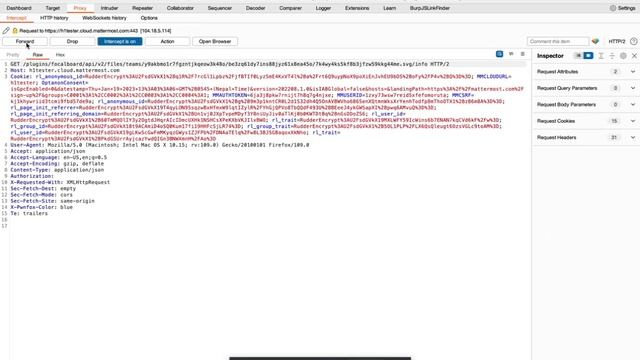640x360 pixels.
Task: Click the Sec-Fetch-Site: same-origin line
Action: [52, 201]
